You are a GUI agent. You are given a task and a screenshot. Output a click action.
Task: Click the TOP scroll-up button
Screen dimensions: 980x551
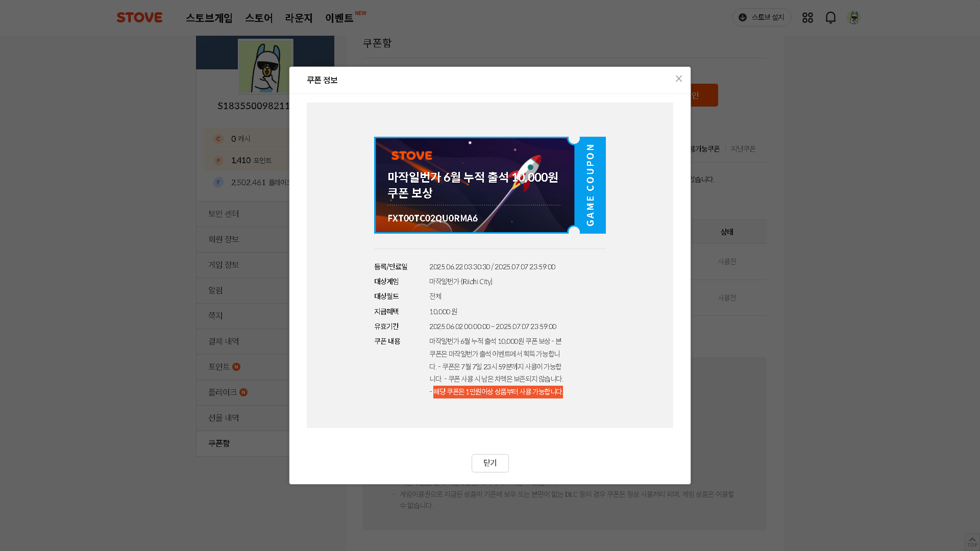(972, 542)
